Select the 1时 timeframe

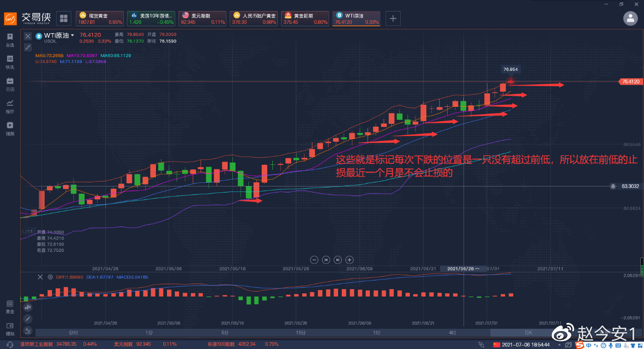(x=377, y=332)
